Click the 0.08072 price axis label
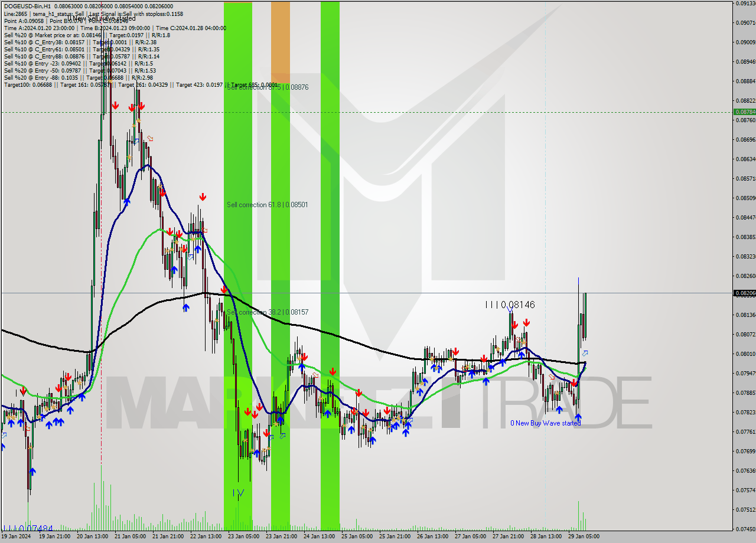The height and width of the screenshot is (543, 756). 745,335
